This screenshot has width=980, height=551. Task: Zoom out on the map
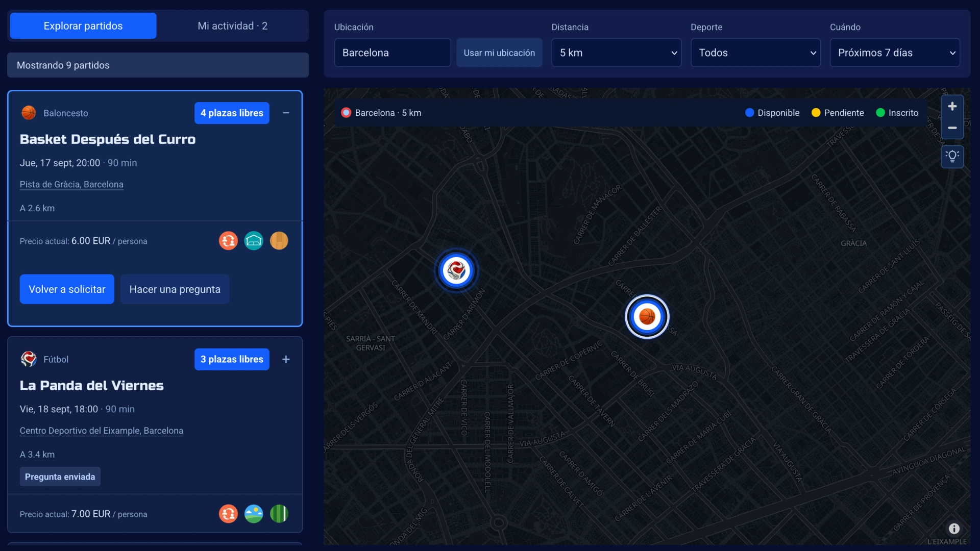[952, 128]
